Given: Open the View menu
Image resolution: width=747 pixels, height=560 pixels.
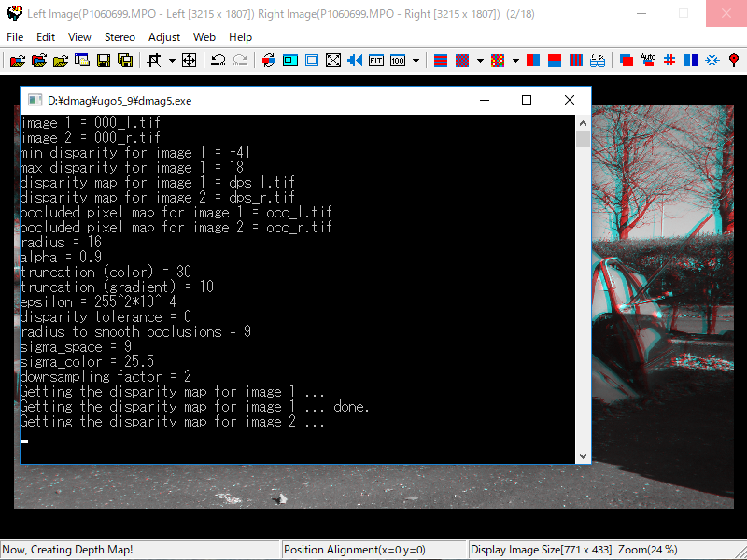Looking at the screenshot, I should 79,37.
